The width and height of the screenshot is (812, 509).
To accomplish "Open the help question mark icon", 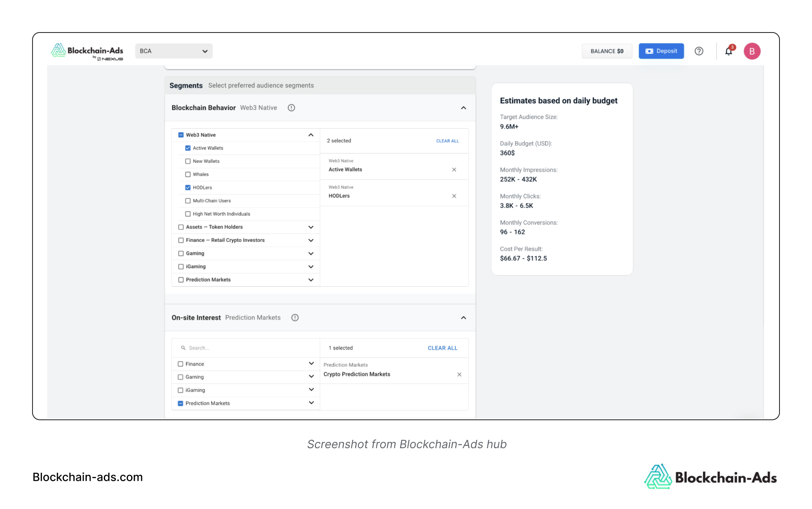I will 699,51.
